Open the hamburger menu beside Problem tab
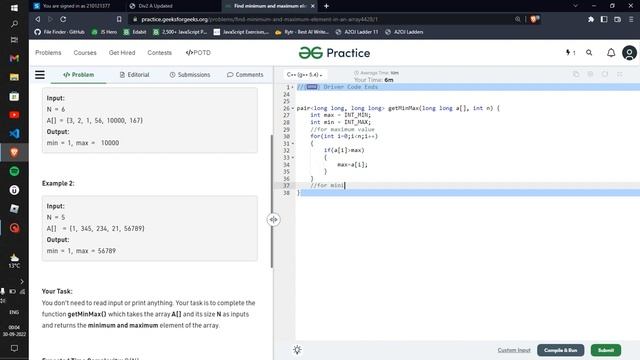The width and height of the screenshot is (640, 360). coord(40,75)
